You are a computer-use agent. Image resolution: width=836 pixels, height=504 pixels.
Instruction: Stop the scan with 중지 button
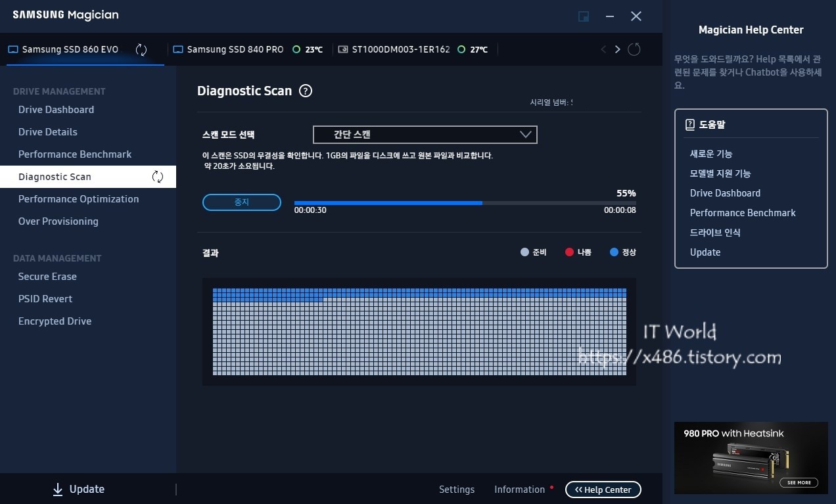242,202
